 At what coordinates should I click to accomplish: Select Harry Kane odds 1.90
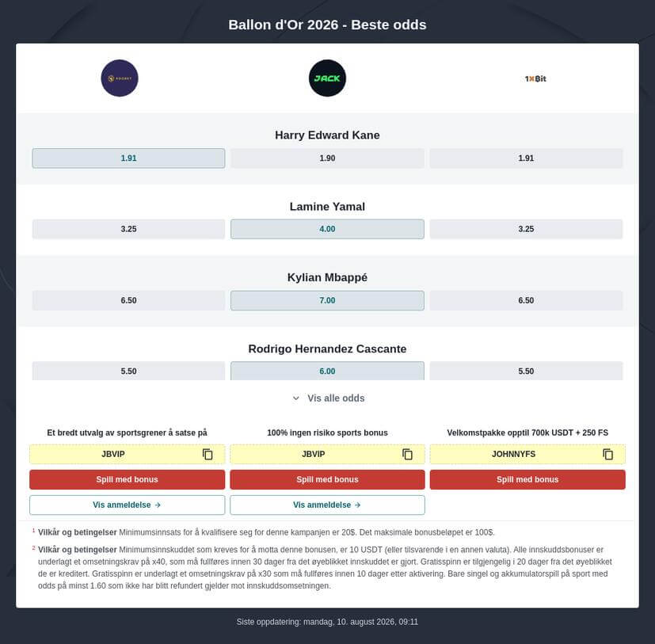tap(327, 158)
